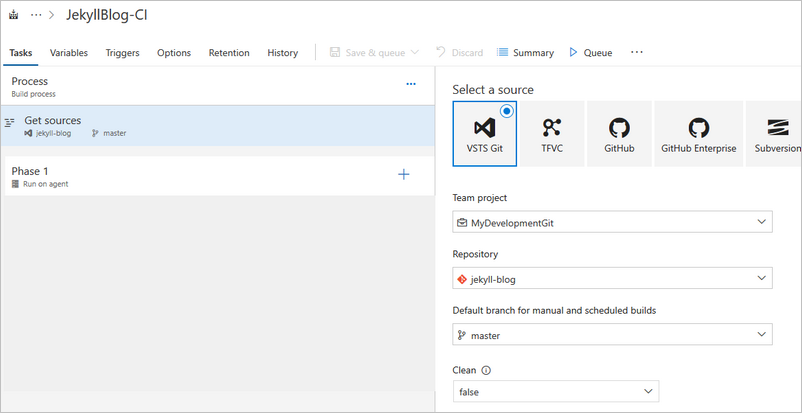Select the TFVC source icon
Screen dimensions: 802x413
(x=552, y=133)
